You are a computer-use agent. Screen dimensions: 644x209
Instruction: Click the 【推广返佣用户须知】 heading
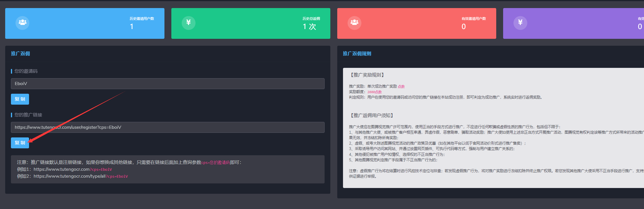pos(371,115)
